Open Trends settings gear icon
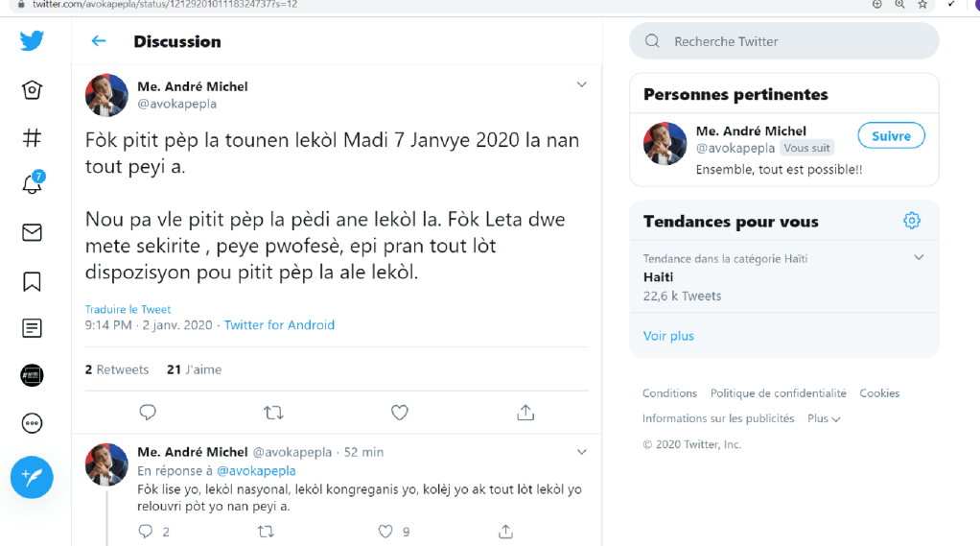Image resolution: width=980 pixels, height=546 pixels. pos(912,221)
